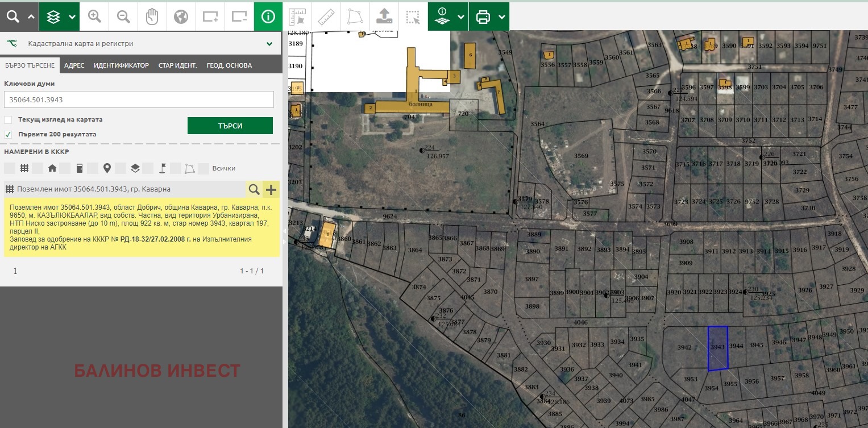Viewport: 868px width, 428px height.
Task: Select the pan hand tool
Action: (152, 17)
